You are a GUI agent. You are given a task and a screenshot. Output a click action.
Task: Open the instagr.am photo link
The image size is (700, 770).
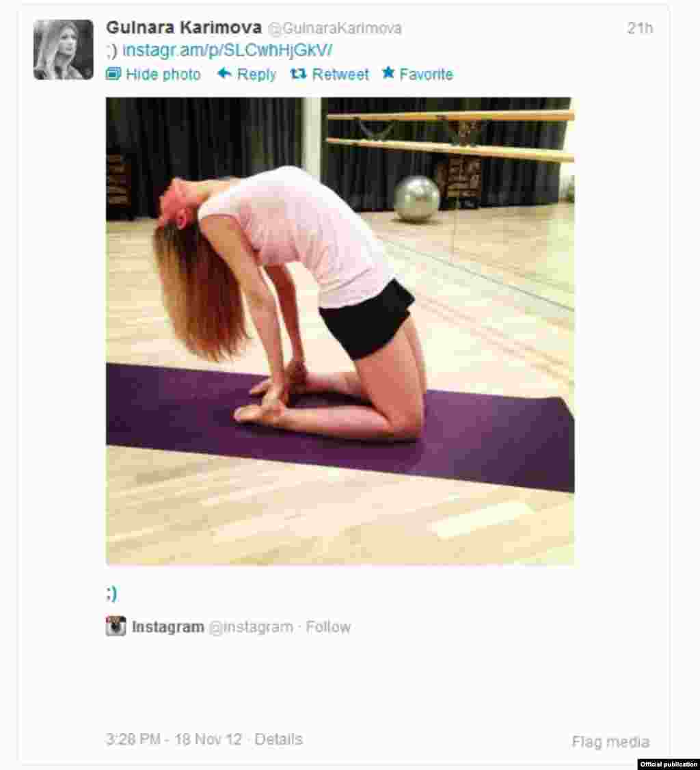[228, 50]
